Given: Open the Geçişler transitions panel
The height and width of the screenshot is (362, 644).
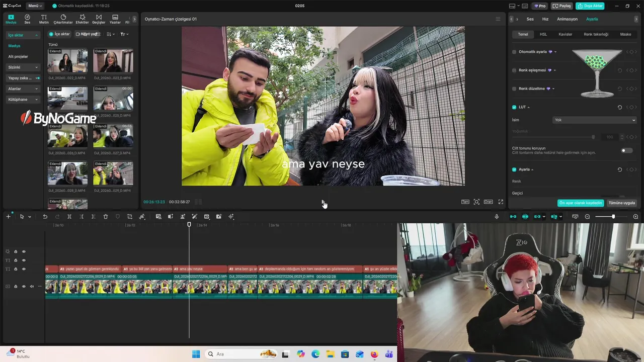Looking at the screenshot, I should pos(99,19).
